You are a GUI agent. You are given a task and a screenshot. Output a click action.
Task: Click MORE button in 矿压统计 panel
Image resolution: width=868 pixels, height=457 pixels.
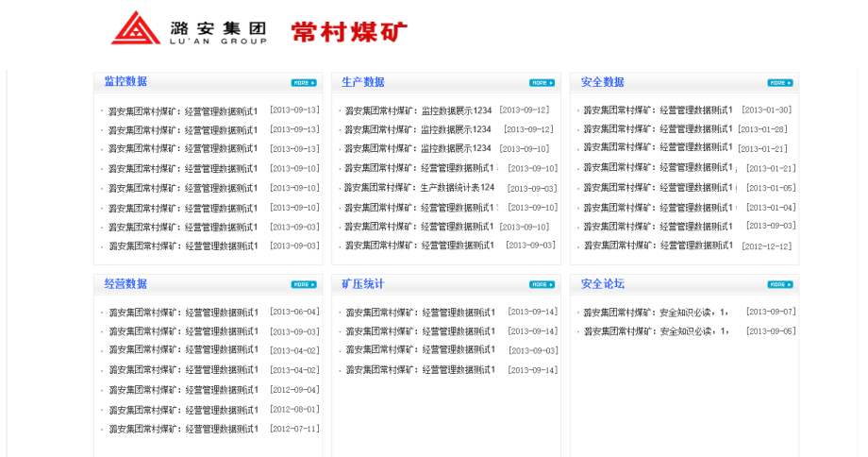click(542, 284)
